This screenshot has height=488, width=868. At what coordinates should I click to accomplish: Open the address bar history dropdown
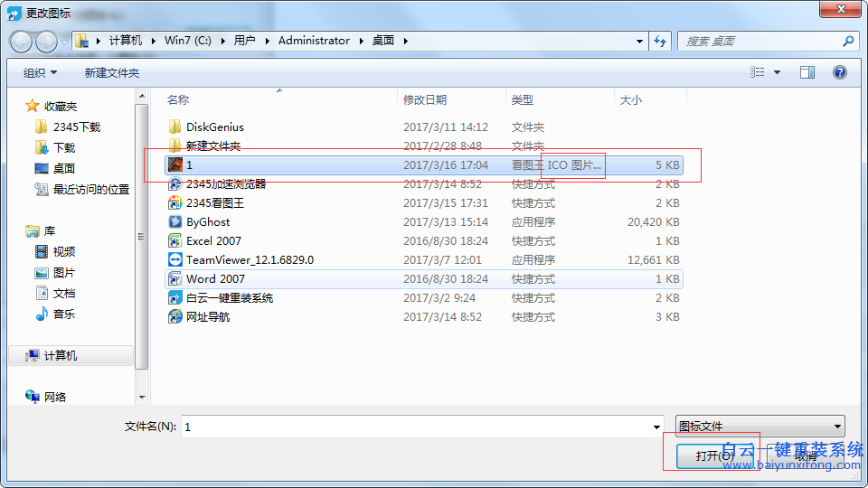point(639,41)
